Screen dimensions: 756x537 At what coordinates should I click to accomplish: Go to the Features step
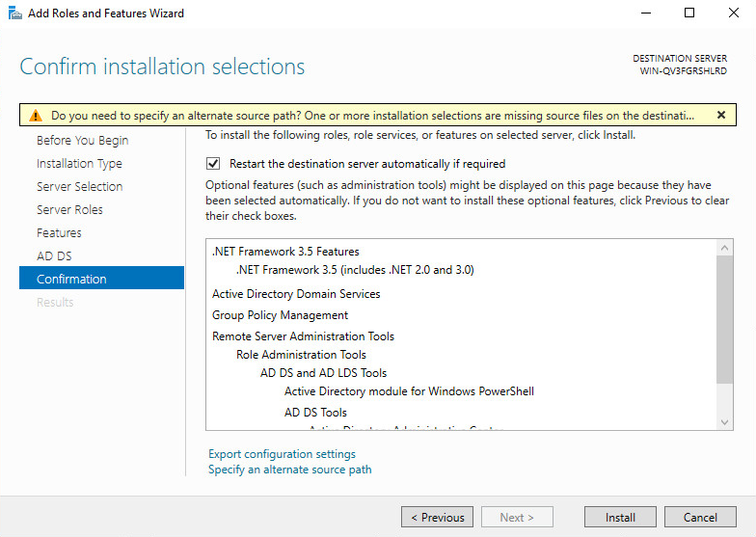[59, 233]
